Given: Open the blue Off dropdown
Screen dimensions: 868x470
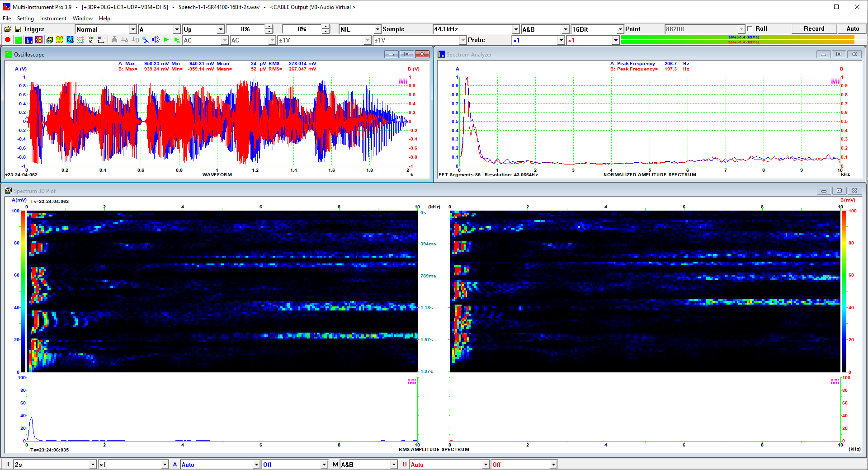Looking at the screenshot, I should pos(295,464).
